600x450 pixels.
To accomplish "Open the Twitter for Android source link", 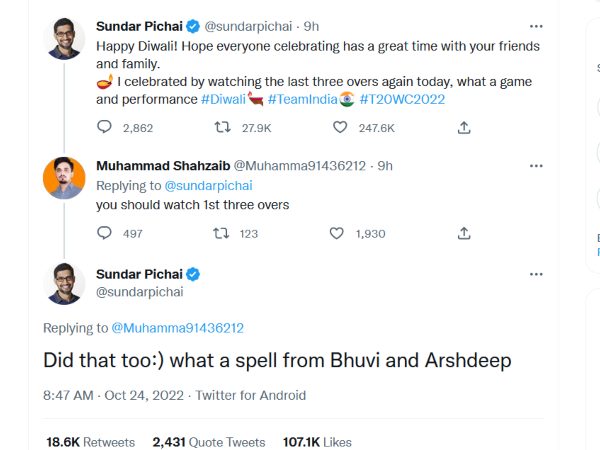I will pos(250,395).
